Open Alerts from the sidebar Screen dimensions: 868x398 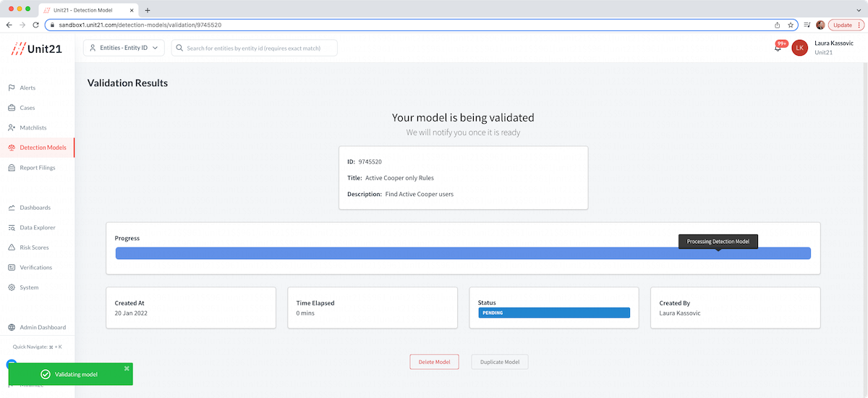pos(27,88)
